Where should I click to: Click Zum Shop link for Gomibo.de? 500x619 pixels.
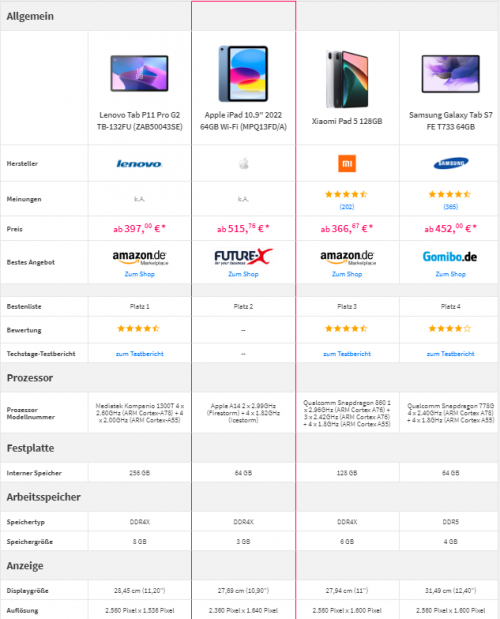[451, 274]
